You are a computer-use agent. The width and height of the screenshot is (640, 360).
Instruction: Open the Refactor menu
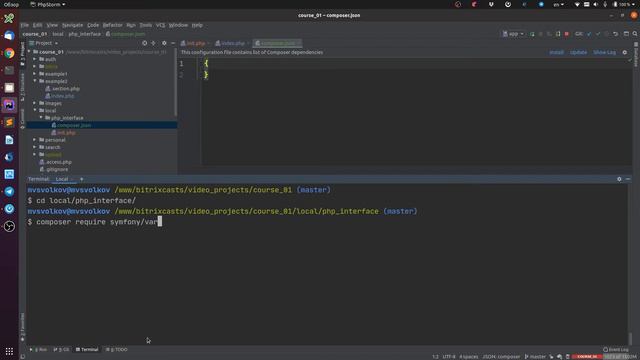pyautogui.click(x=112, y=25)
